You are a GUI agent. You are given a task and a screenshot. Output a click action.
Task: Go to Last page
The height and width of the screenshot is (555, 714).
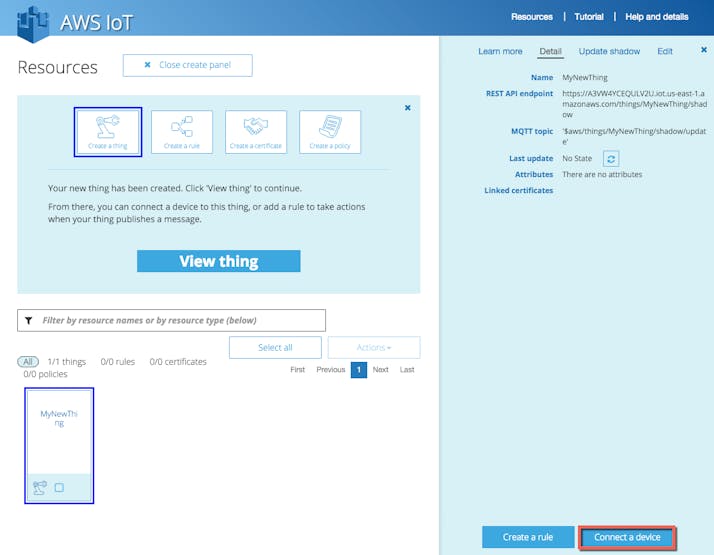click(407, 369)
